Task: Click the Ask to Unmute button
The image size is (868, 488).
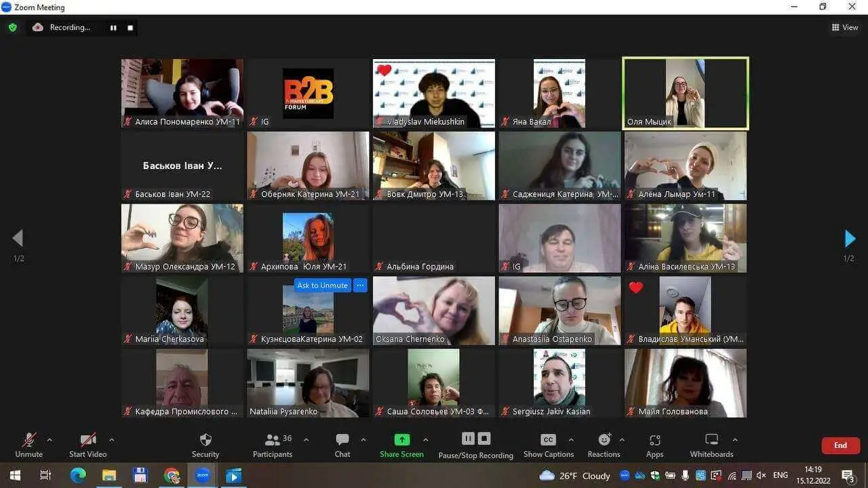Action: 322,285
